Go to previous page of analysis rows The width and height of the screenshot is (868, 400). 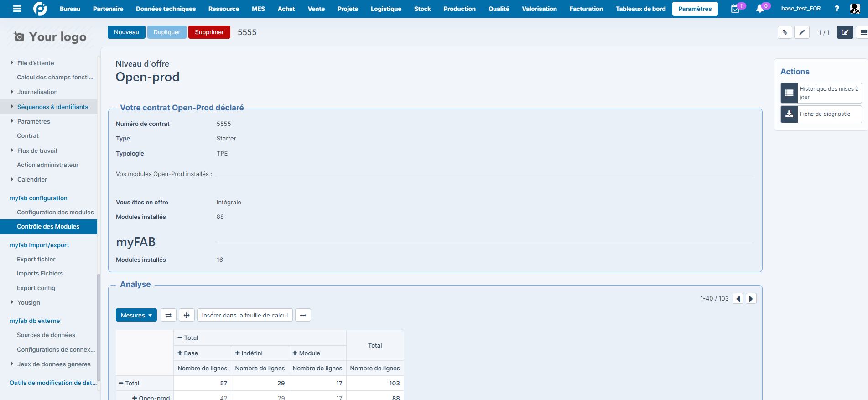click(738, 299)
